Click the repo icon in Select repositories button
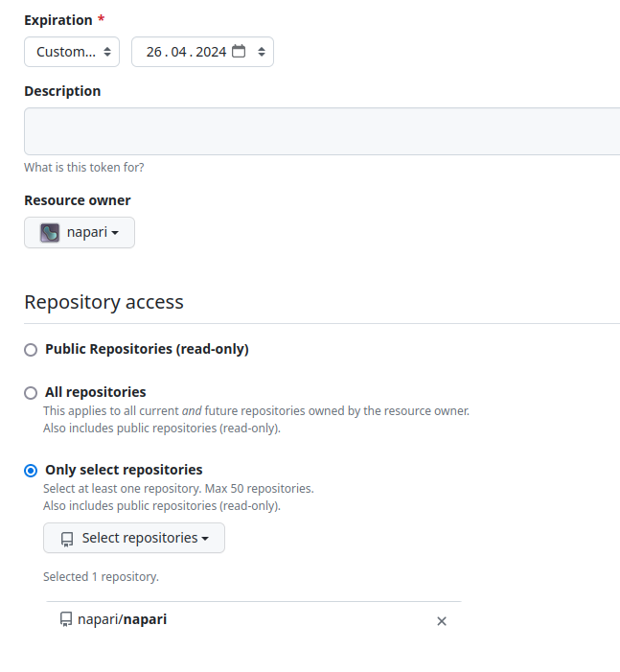This screenshot has width=620, height=672. 67,539
